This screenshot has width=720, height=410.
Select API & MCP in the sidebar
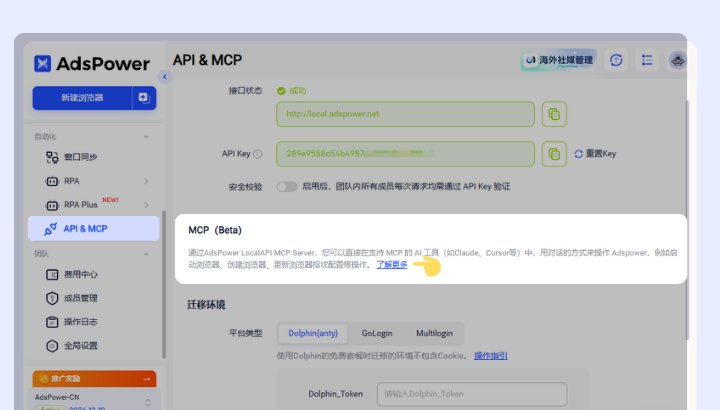click(93, 229)
